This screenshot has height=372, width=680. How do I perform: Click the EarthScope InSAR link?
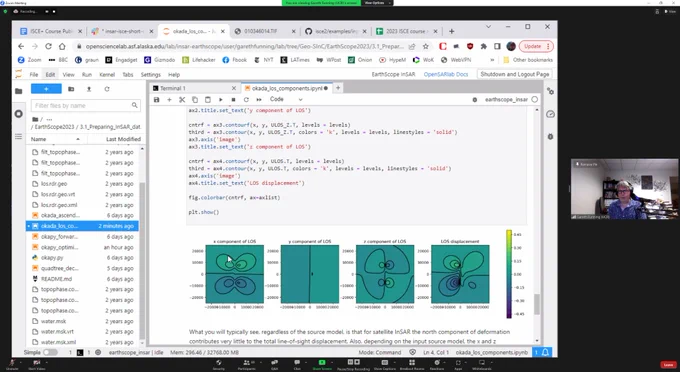(393, 74)
